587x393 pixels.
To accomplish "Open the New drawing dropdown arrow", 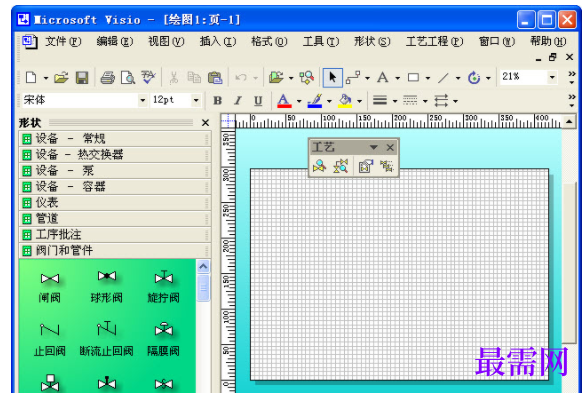I will click(46, 78).
